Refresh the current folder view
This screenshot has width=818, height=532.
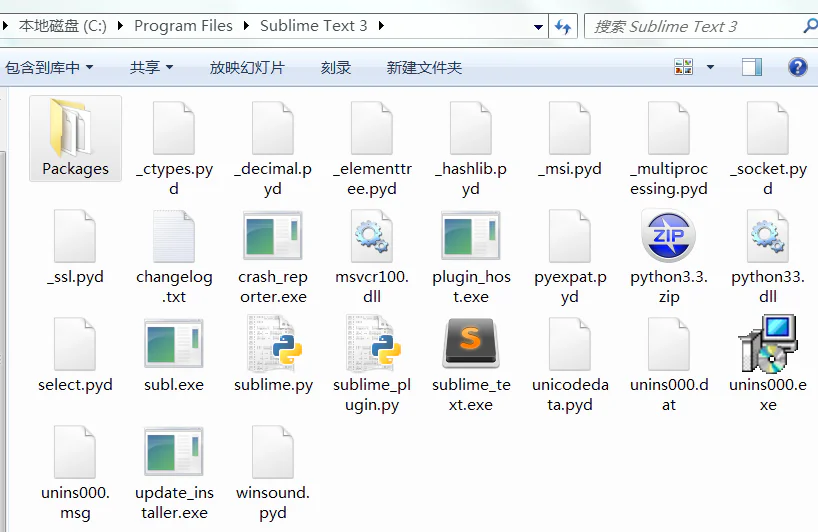coord(563,27)
